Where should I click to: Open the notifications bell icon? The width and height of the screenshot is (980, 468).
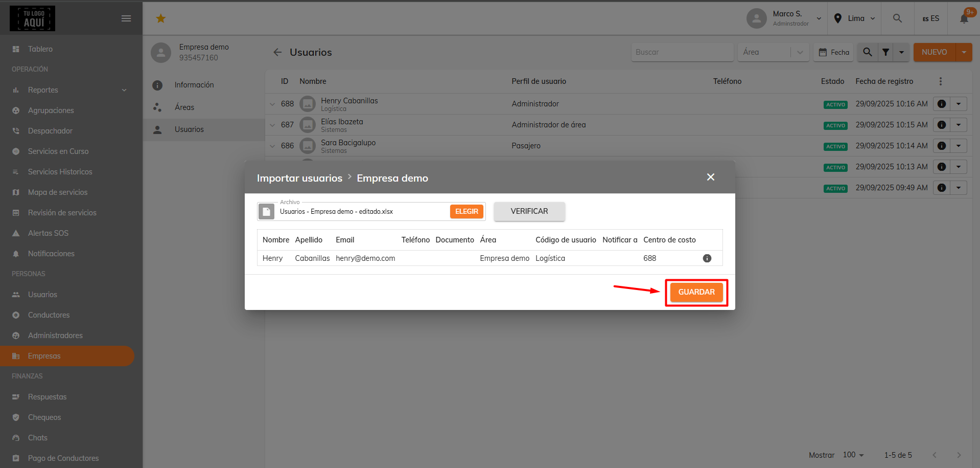pos(964,18)
